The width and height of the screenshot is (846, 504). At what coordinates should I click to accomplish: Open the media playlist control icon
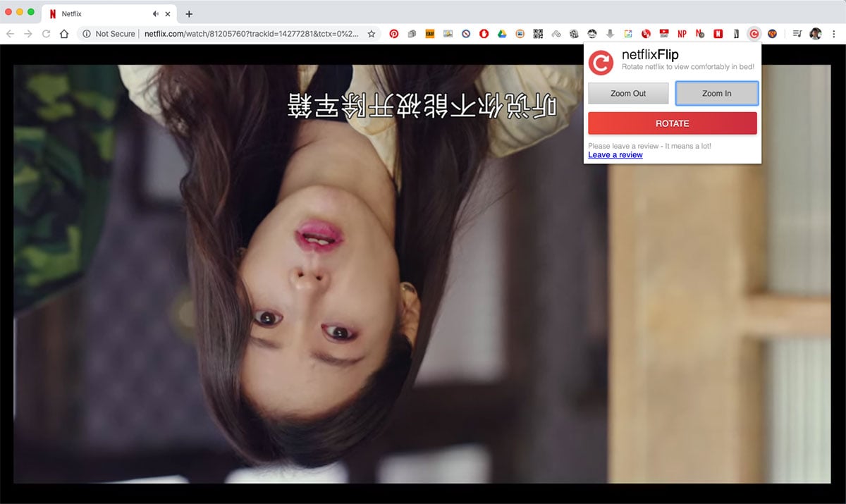pyautogui.click(x=797, y=33)
